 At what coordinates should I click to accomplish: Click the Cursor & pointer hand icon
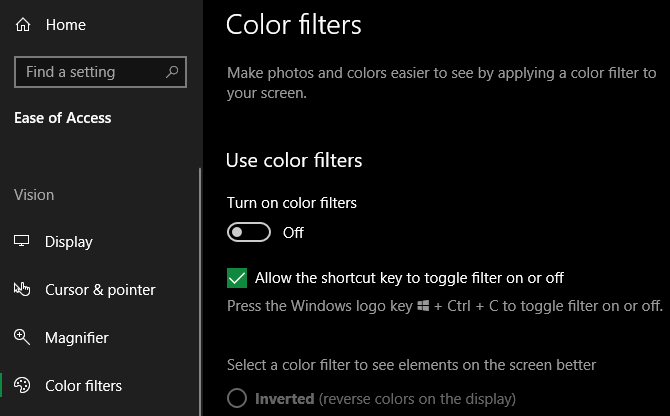[23, 290]
